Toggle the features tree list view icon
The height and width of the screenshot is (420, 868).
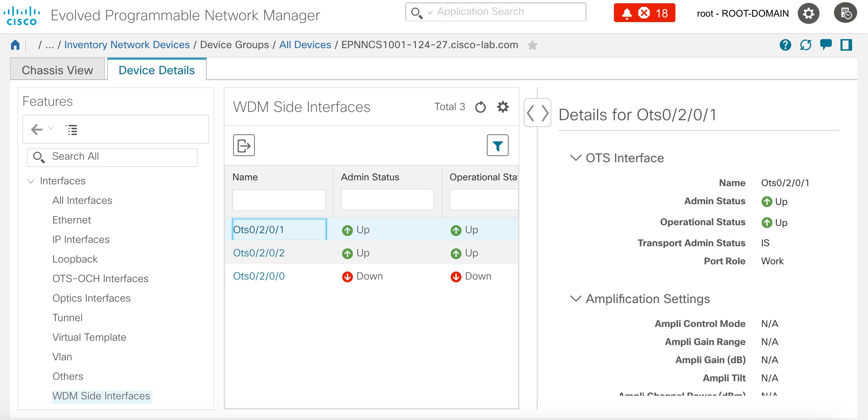72,130
